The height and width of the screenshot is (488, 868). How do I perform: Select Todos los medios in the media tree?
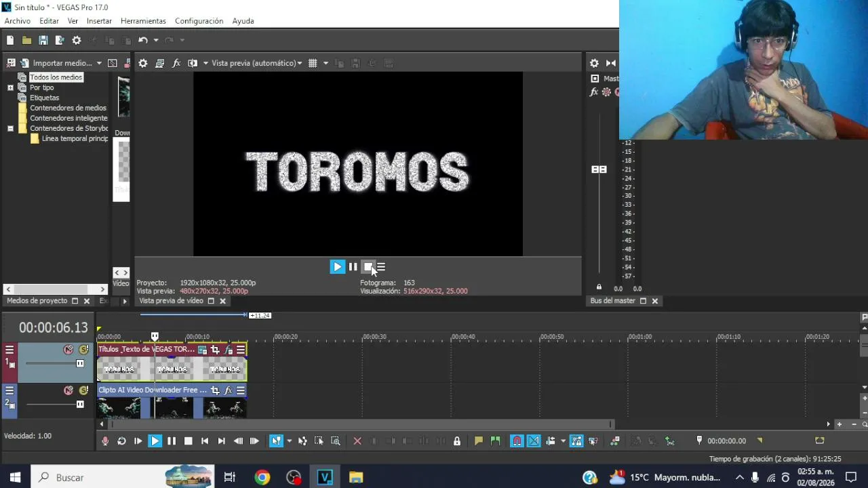pos(56,77)
